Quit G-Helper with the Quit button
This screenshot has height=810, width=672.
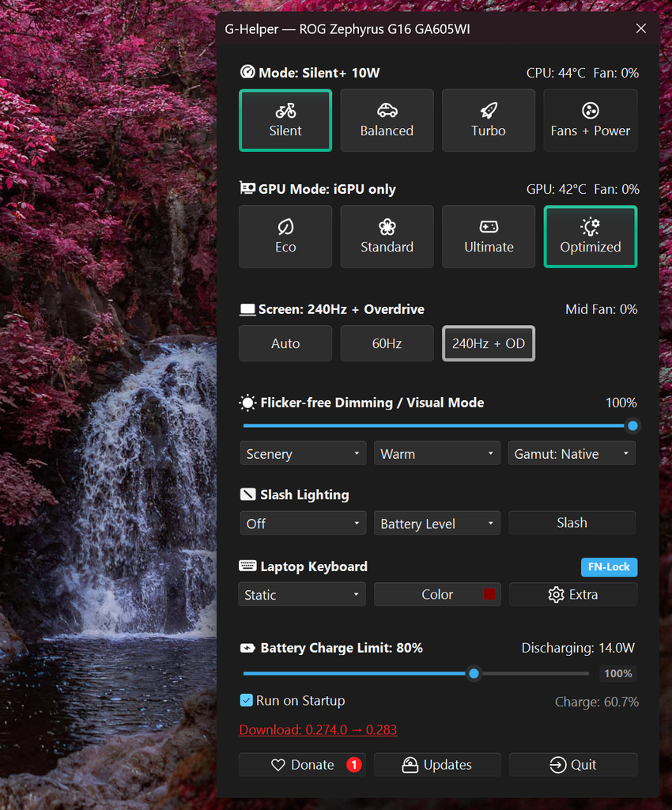click(x=573, y=765)
